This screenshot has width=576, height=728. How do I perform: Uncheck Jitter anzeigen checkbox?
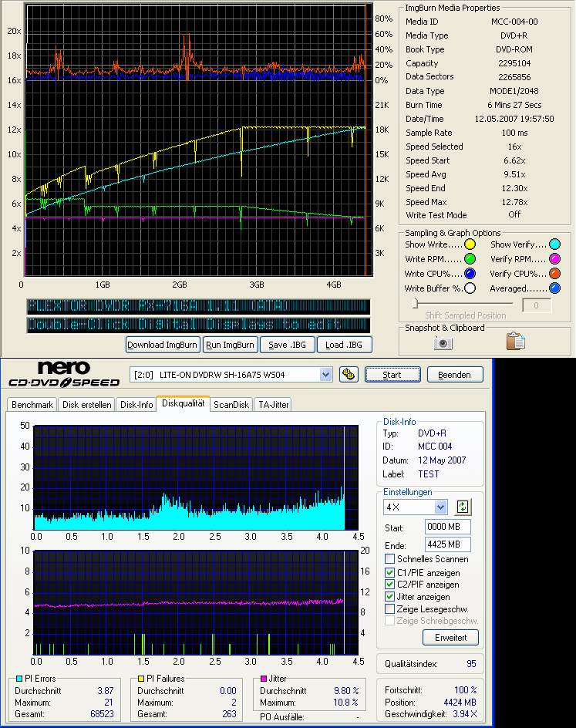[390, 597]
